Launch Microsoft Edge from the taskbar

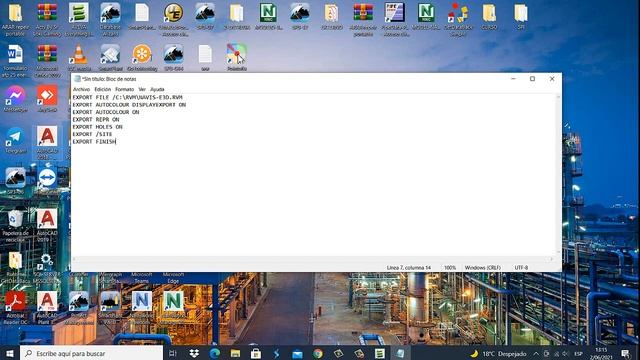pos(215,353)
